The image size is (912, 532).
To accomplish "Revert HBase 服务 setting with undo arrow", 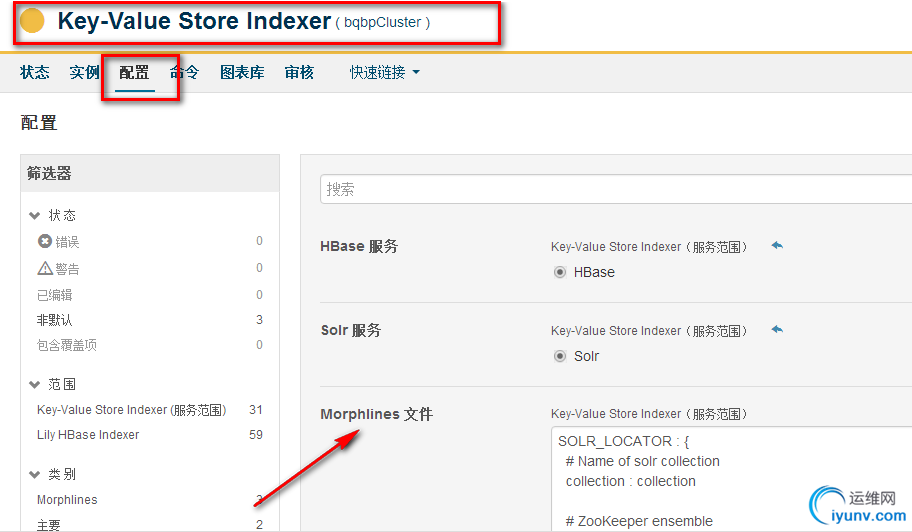I will tap(777, 245).
